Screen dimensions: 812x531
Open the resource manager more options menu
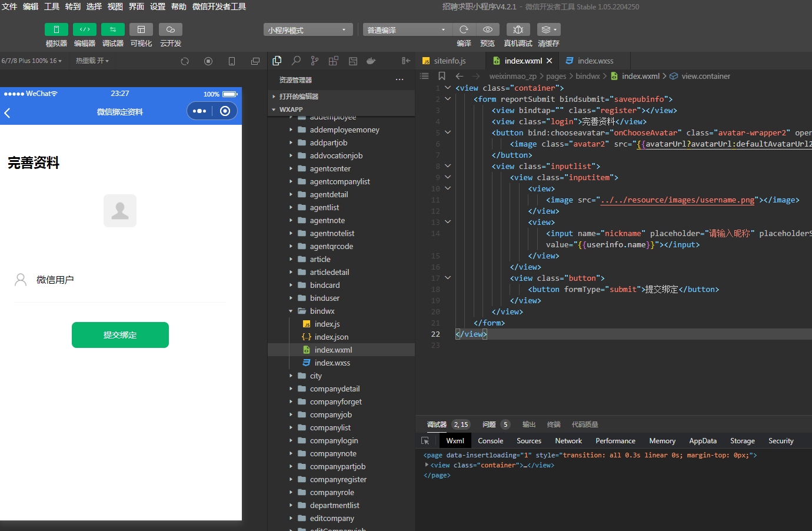(x=400, y=79)
